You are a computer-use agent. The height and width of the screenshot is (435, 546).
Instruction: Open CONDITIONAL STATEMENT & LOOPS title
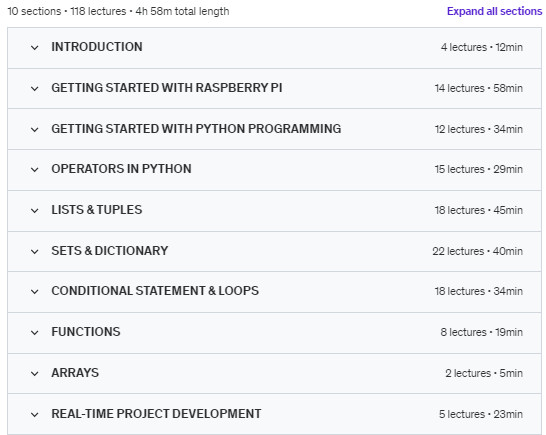(155, 291)
